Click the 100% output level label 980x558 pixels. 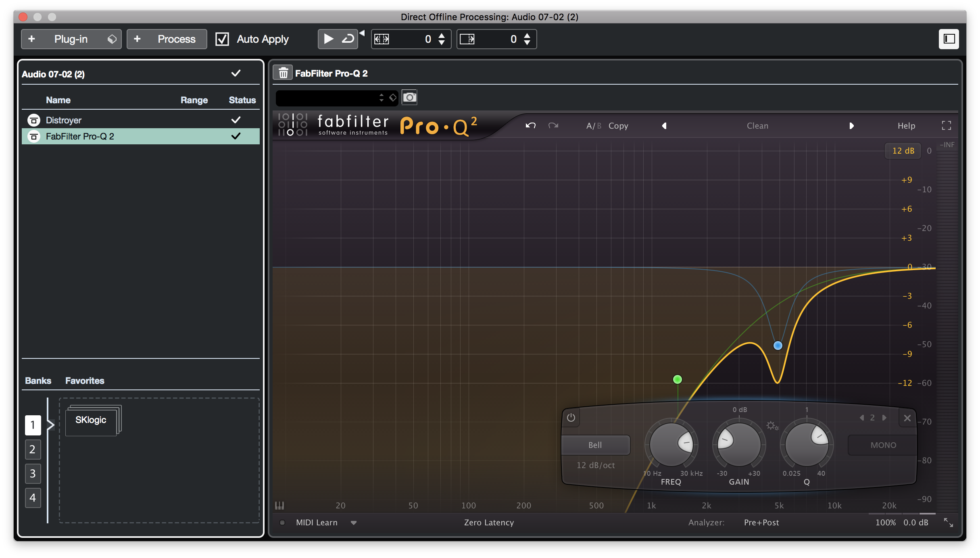[x=885, y=523]
